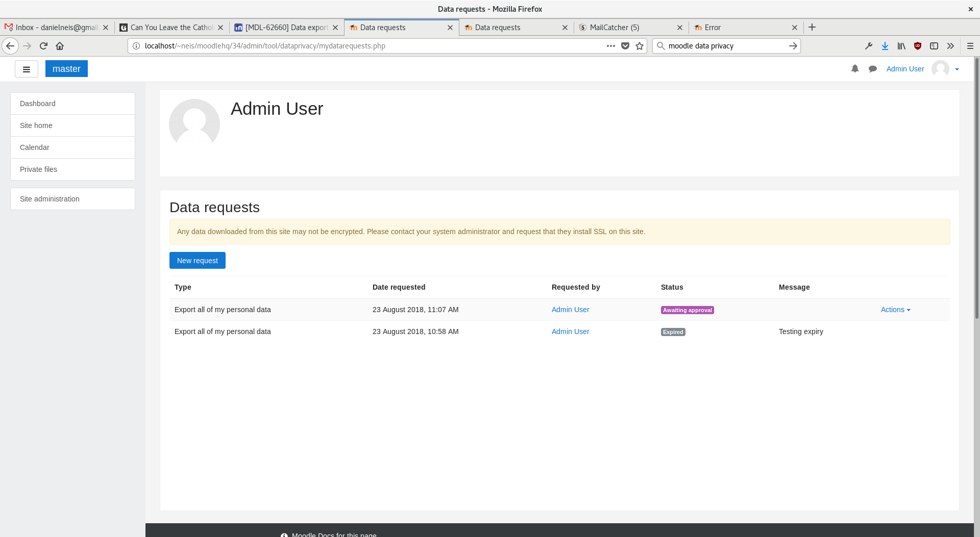Open Private files in side navigation

pyautogui.click(x=72, y=169)
